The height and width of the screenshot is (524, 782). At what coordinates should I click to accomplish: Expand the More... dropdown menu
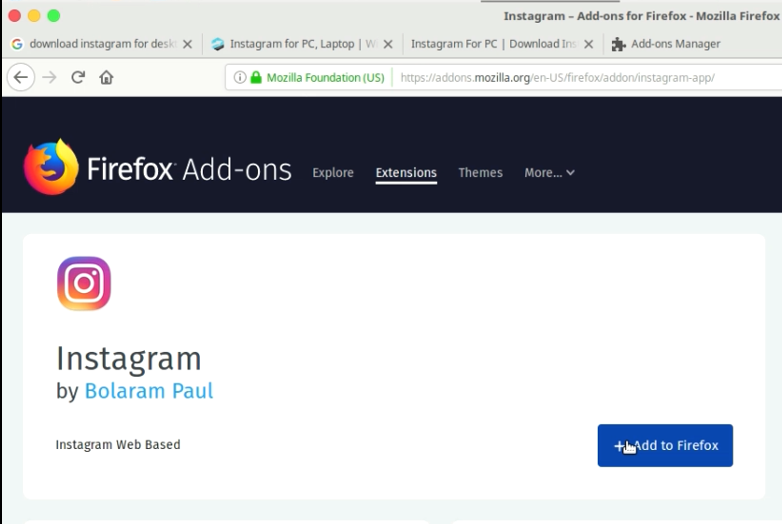click(549, 173)
